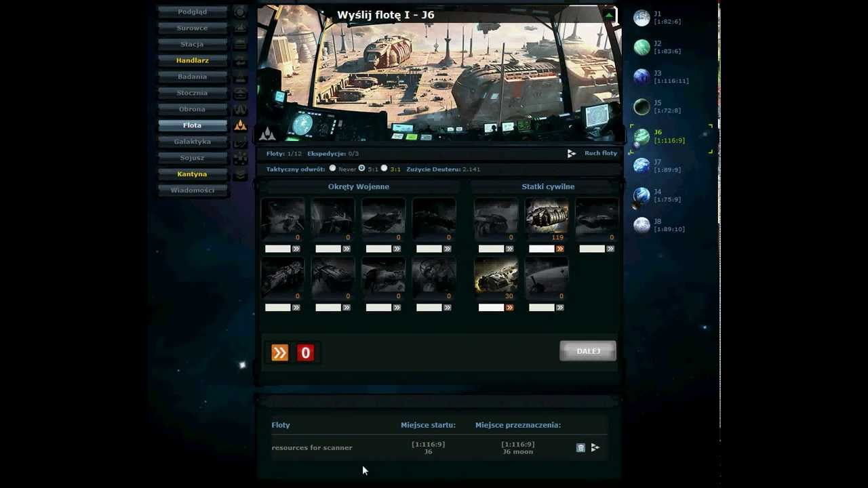Open the Kantyna page
Viewport: 868px width, 488px height.
(x=193, y=174)
